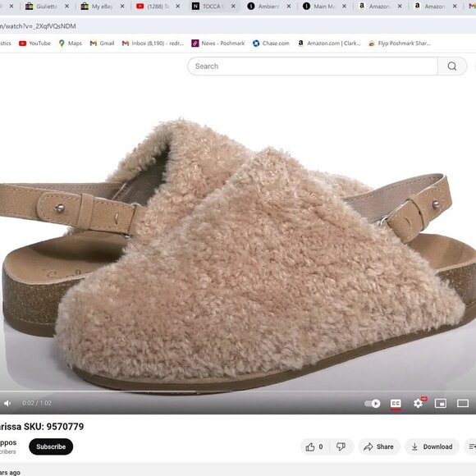Open the News - Poshmark bookmark
Screen dimensions: 476x476
(x=218, y=43)
